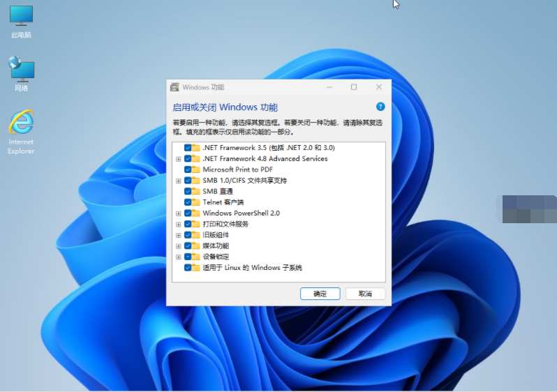Click folder icon beside SMB 直通
Image resolution: width=557 pixels, height=392 pixels.
point(195,191)
